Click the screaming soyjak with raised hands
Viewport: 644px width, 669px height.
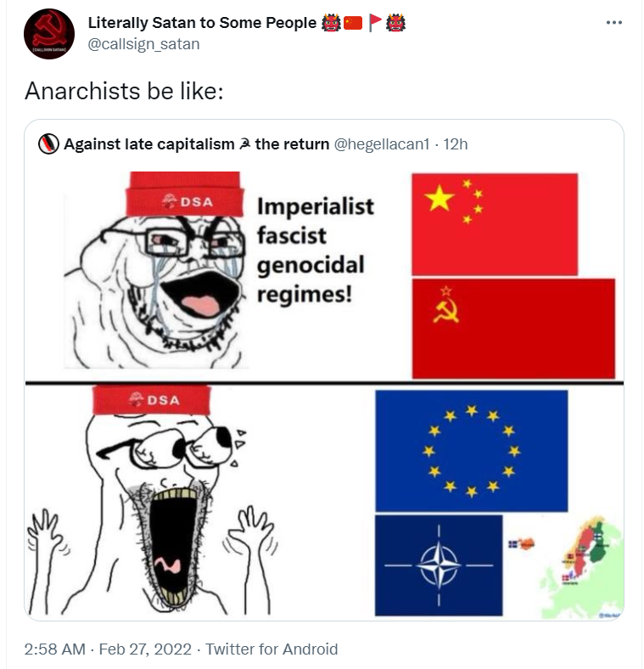pyautogui.click(x=151, y=500)
